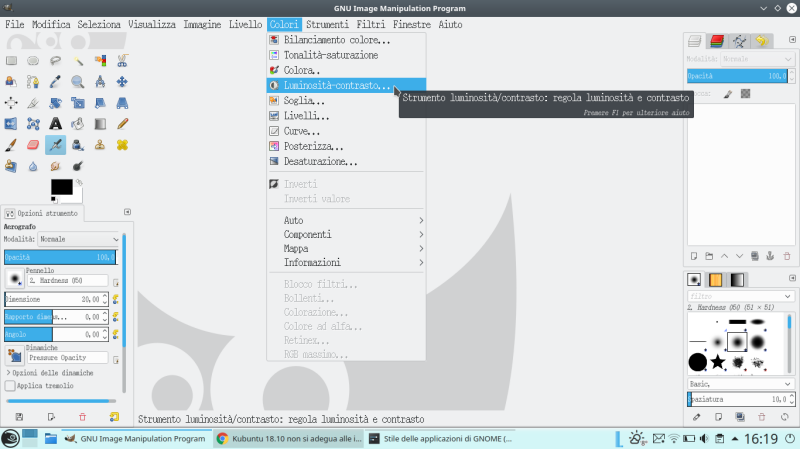Select the Measure compass tool
800x449 pixels.
click(x=100, y=82)
